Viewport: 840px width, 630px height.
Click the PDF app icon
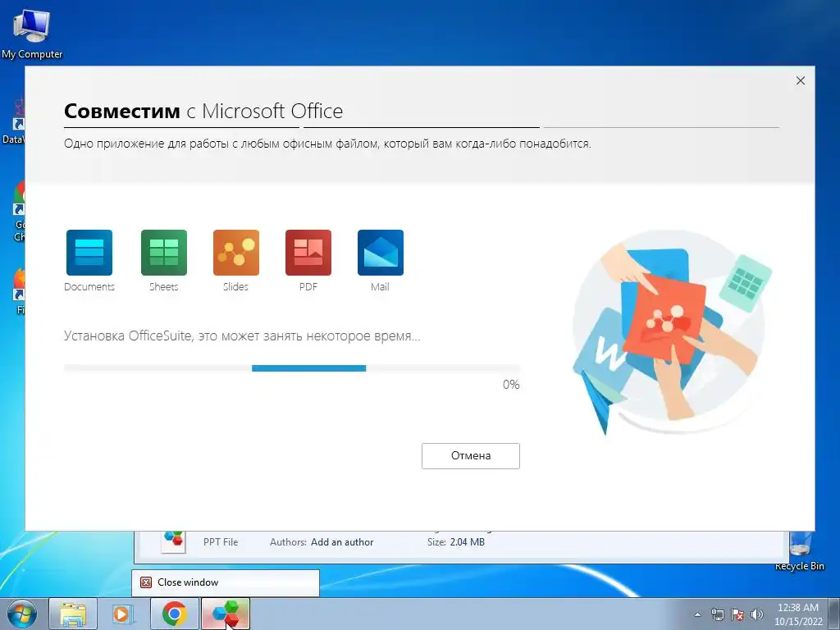308,253
